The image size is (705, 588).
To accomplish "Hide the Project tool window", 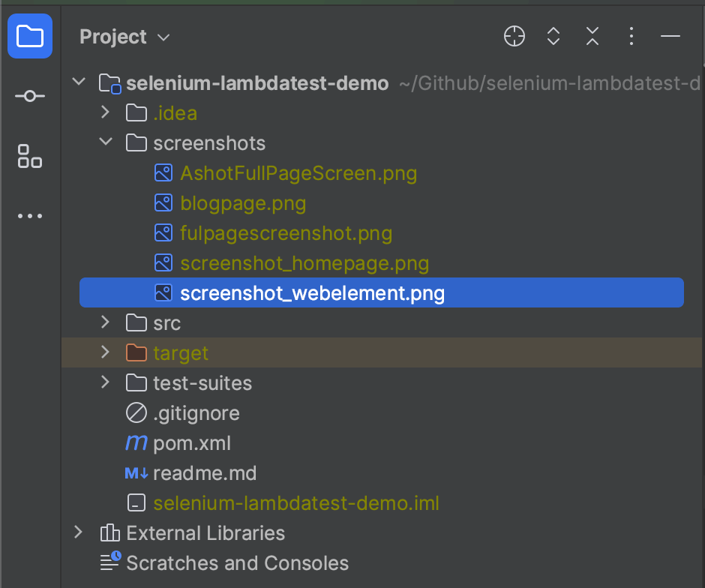I will pyautogui.click(x=670, y=36).
